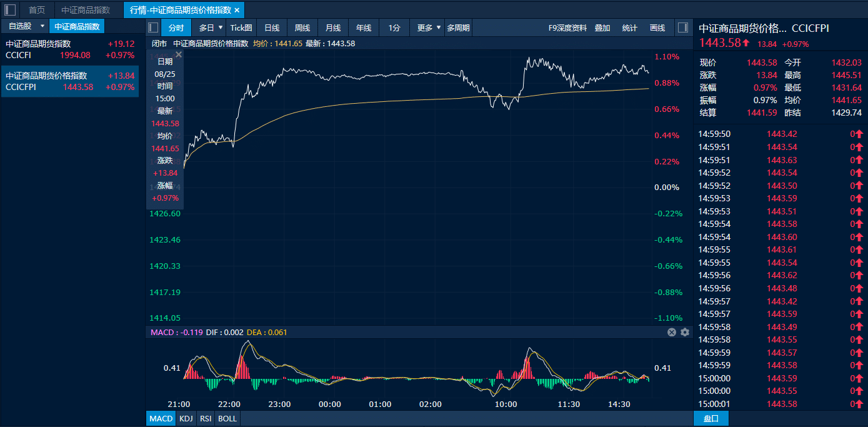Select 中证商品期货指数 CCICFI in list
This screenshot has width=868, height=427.
coord(69,49)
